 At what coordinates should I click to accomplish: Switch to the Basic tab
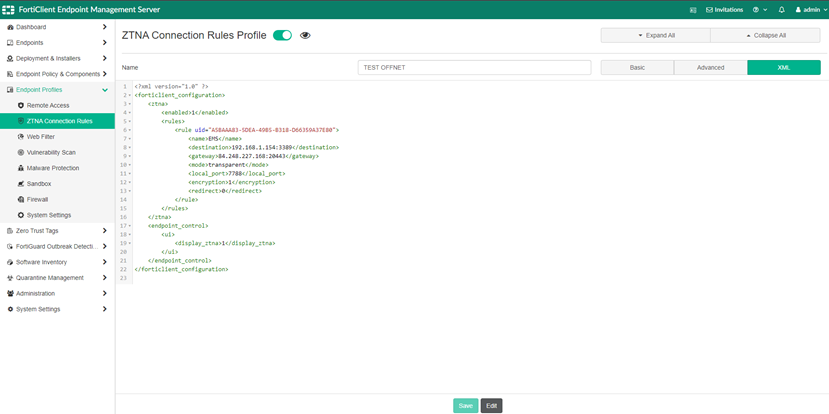click(x=637, y=68)
